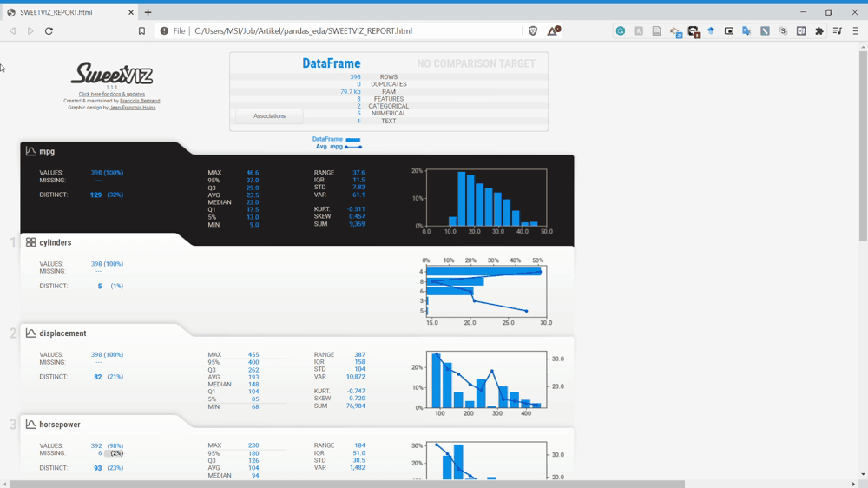Screen dimensions: 868x488
Task: Click the horizontal scrollbar at bottom
Action: tap(347, 485)
